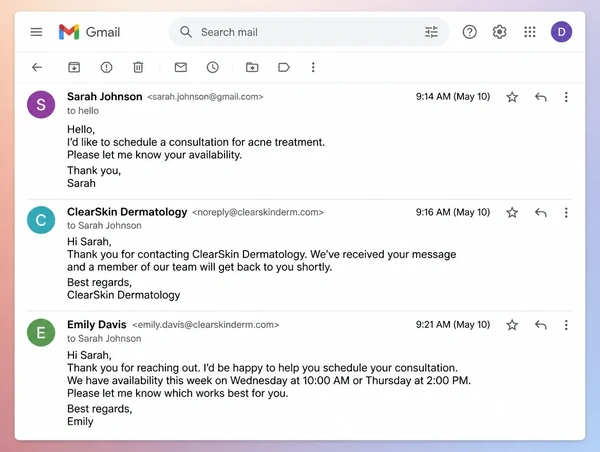Viewport: 600px width, 452px height.
Task: Click the acne treatment consultation sentence
Action: point(196,142)
